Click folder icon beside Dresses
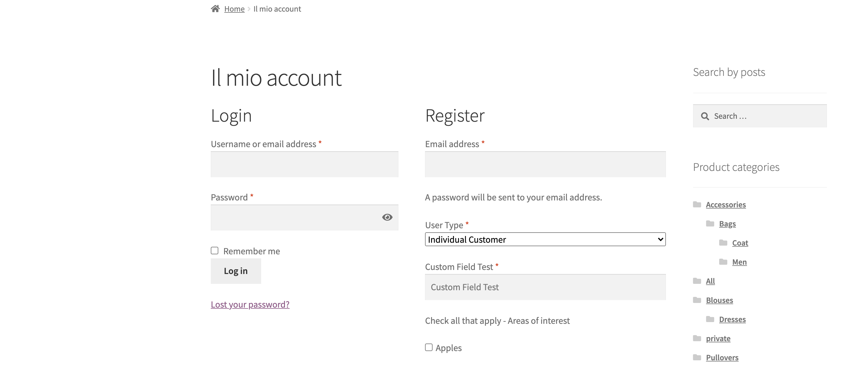Image resolution: width=868 pixels, height=369 pixels. click(710, 319)
